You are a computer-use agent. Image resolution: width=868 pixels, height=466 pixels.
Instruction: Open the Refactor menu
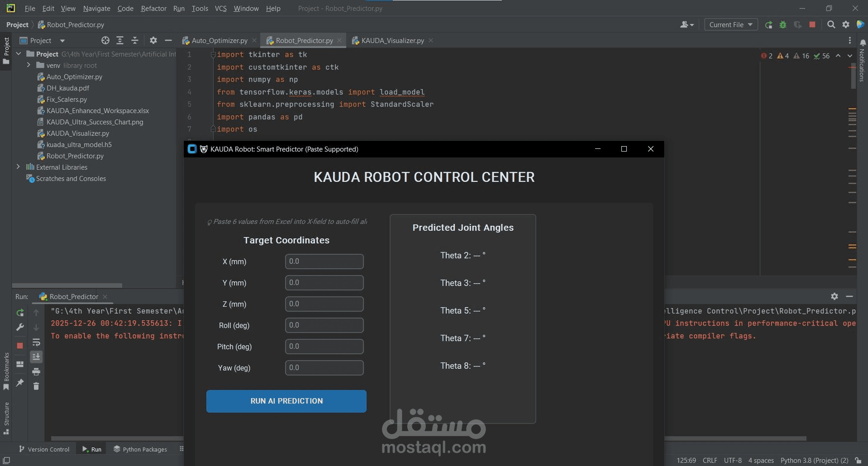[x=153, y=9]
